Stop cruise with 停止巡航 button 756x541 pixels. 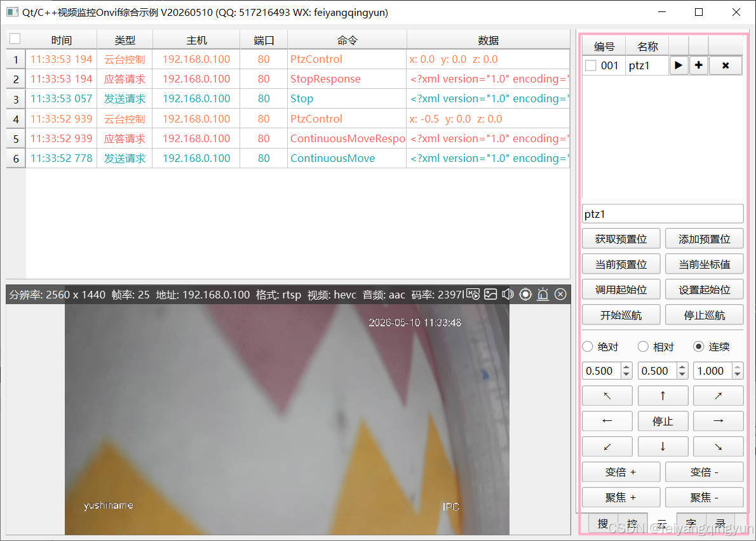(705, 315)
